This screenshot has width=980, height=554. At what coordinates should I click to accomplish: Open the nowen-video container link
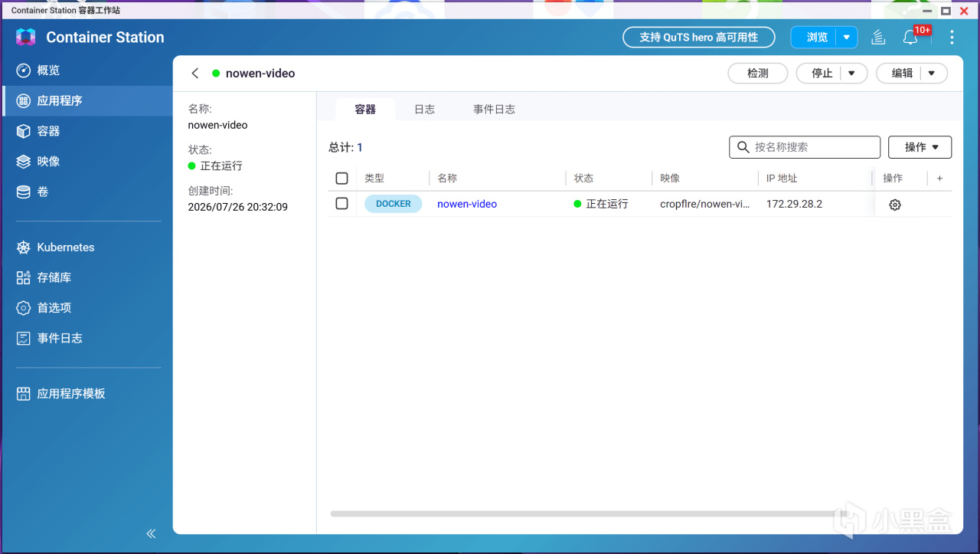(x=467, y=204)
